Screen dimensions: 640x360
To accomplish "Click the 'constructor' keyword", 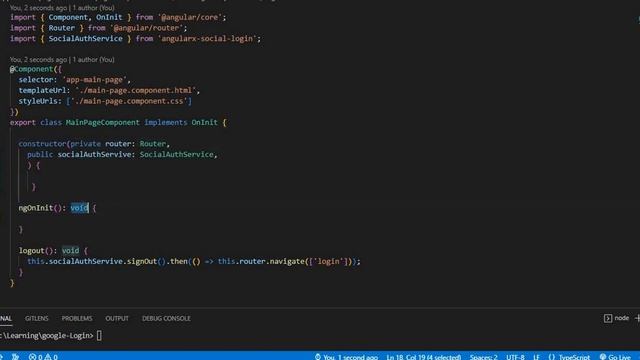I will click(42, 144).
